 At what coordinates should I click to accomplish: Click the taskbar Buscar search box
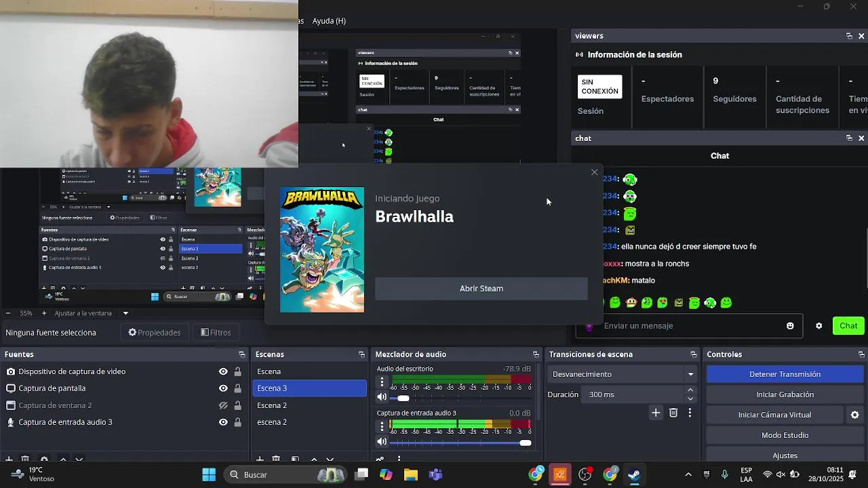click(x=287, y=474)
